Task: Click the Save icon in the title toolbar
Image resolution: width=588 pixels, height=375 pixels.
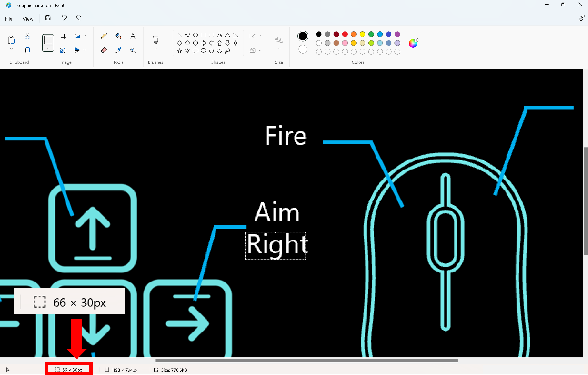Action: click(x=48, y=18)
